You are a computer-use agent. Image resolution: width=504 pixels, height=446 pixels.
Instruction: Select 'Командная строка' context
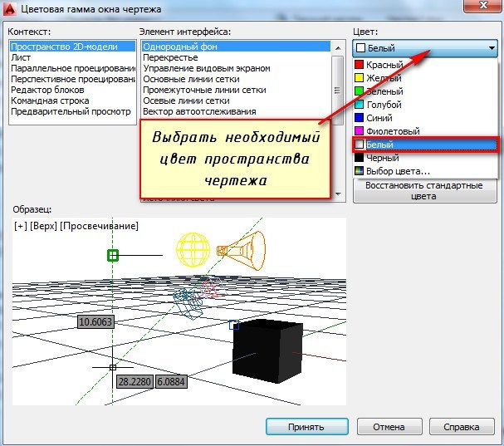(x=72, y=100)
